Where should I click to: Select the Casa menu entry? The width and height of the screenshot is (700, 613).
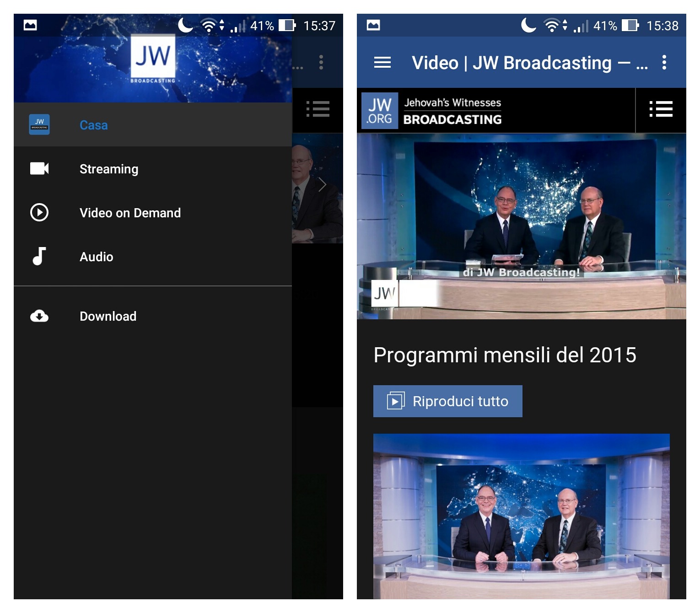coord(93,124)
